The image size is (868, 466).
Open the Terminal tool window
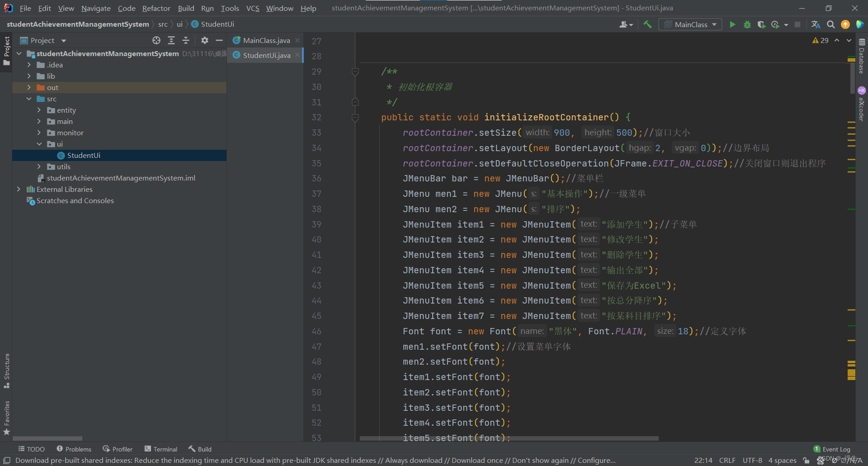coord(161,449)
